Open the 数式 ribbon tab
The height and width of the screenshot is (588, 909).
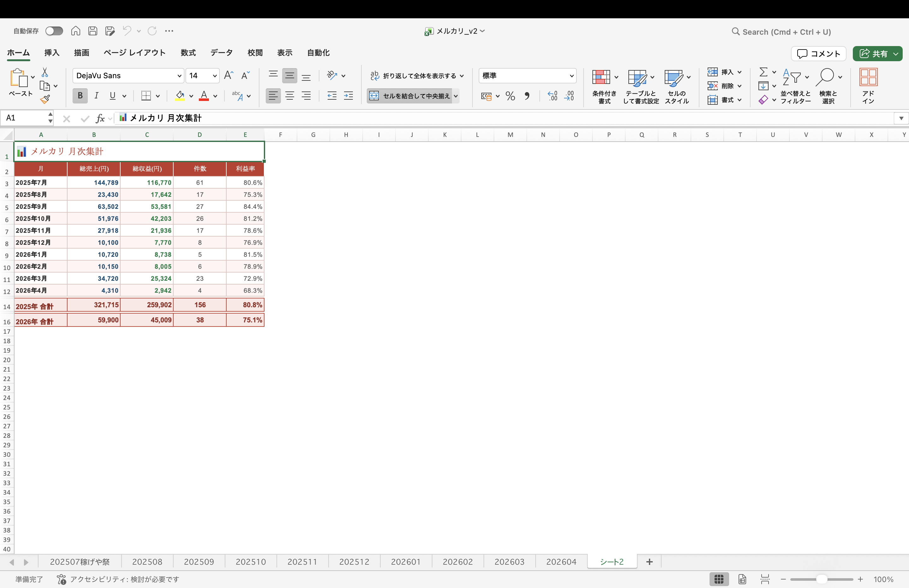pyautogui.click(x=188, y=53)
